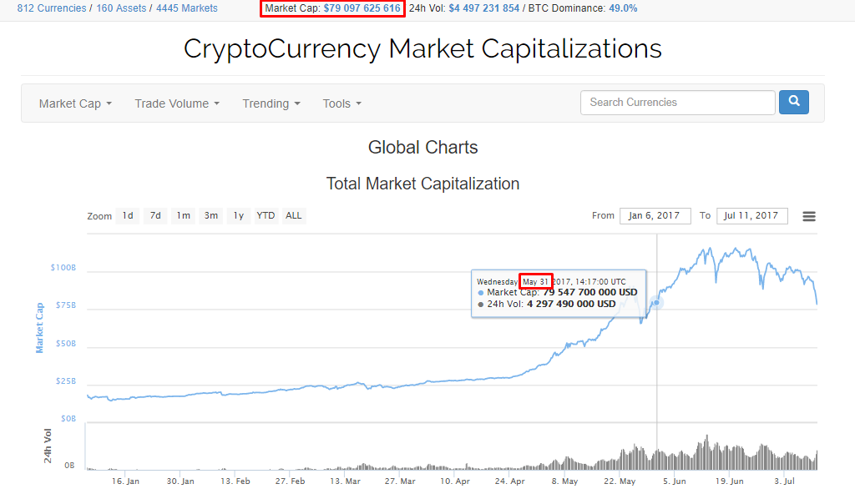Click the Search Currencies input field
Image resolution: width=855 pixels, height=504 pixels.
tap(677, 103)
